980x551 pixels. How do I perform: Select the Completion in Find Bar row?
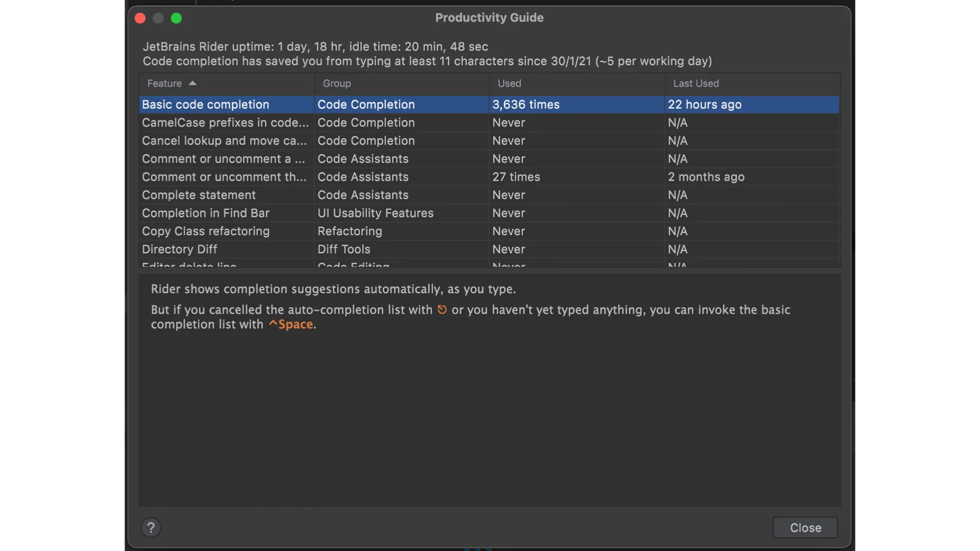(x=225, y=213)
